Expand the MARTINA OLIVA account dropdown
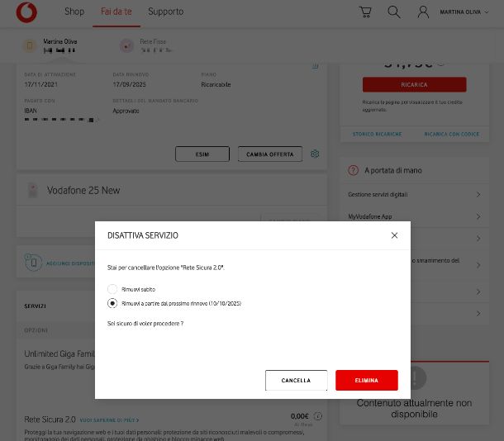The image size is (504, 441). [464, 12]
